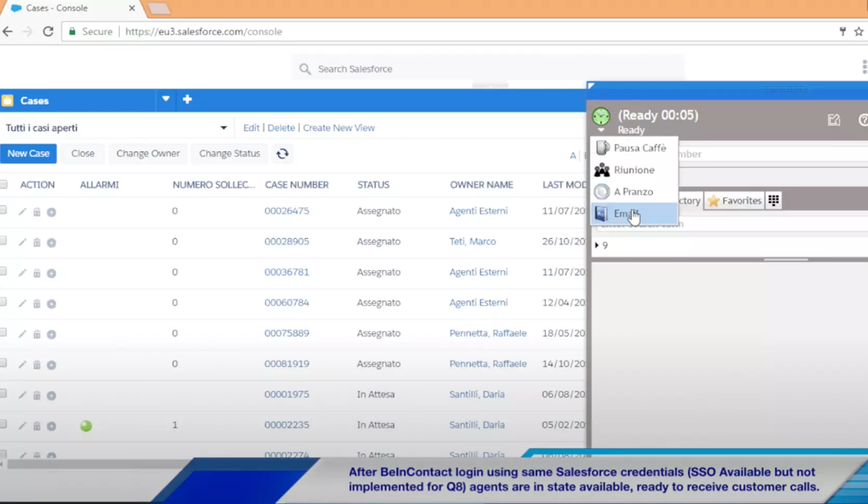Image resolution: width=868 pixels, height=504 pixels.
Task: Check the box for case 00060784
Action: [x=3, y=302]
